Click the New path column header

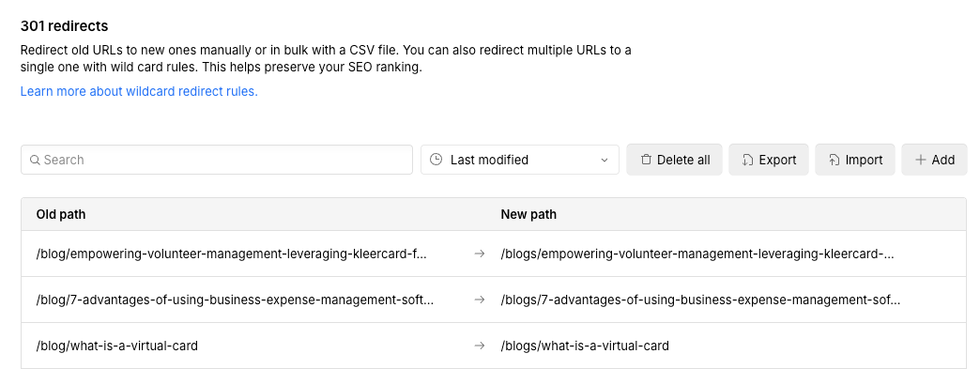(528, 214)
